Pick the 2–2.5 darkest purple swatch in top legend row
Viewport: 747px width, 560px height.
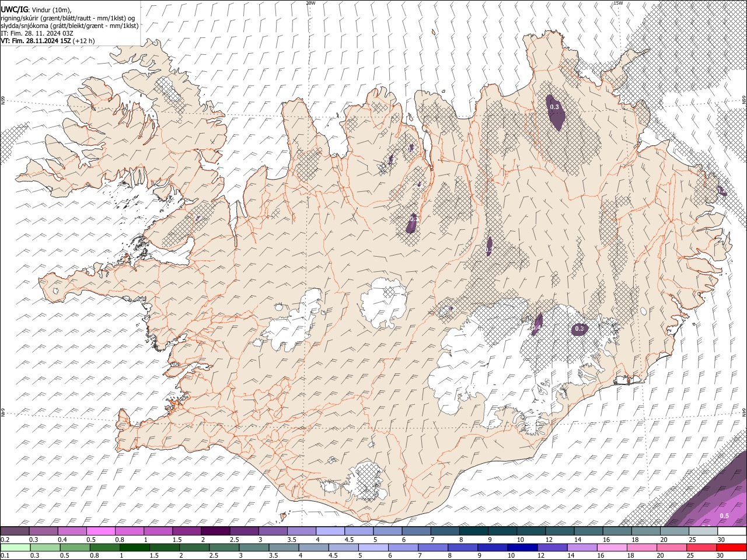click(x=215, y=531)
